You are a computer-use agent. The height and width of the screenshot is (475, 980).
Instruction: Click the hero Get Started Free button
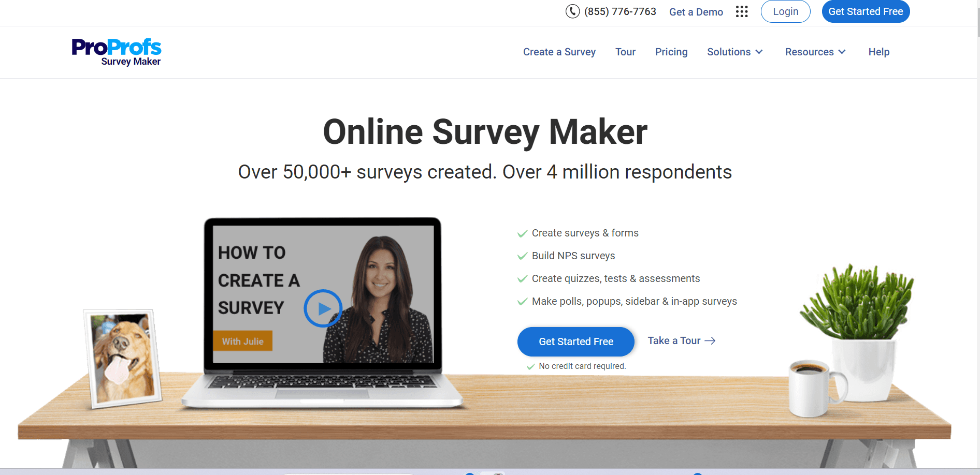pyautogui.click(x=576, y=342)
